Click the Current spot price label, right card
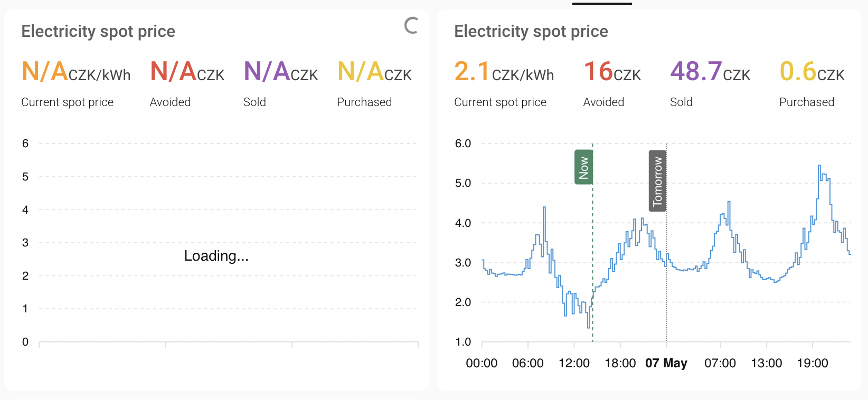This screenshot has height=400, width=868. (x=501, y=102)
